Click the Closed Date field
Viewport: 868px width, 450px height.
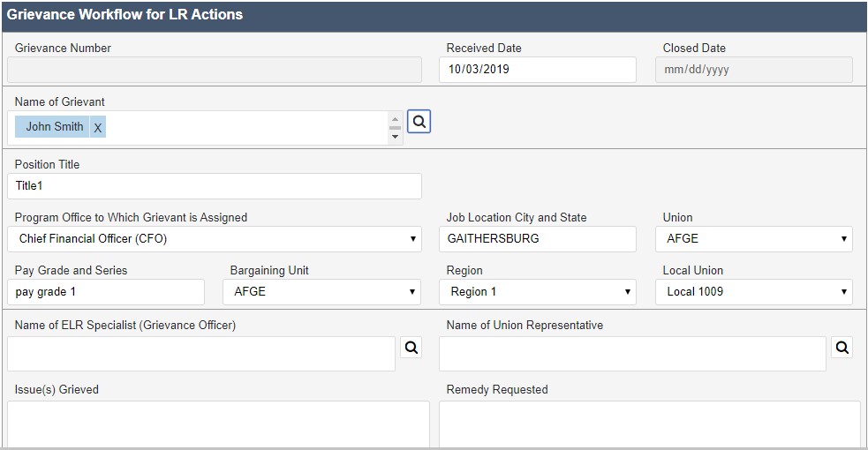click(754, 70)
